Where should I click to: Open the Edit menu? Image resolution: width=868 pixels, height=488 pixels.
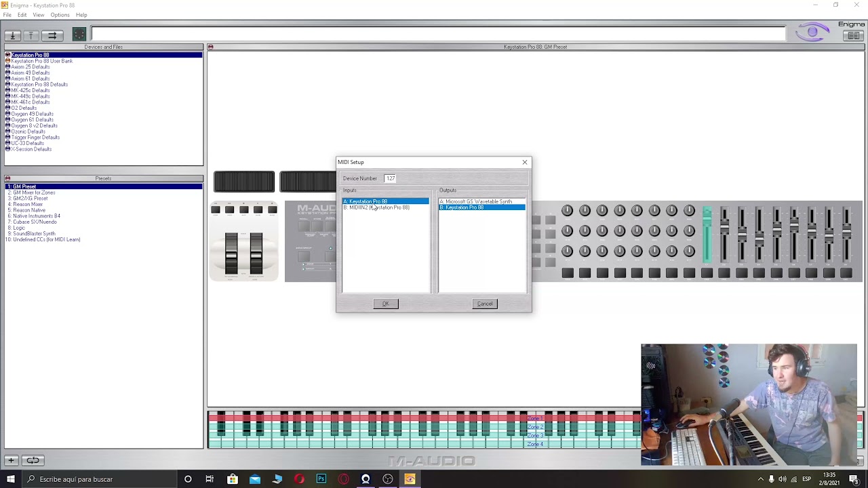click(x=22, y=15)
